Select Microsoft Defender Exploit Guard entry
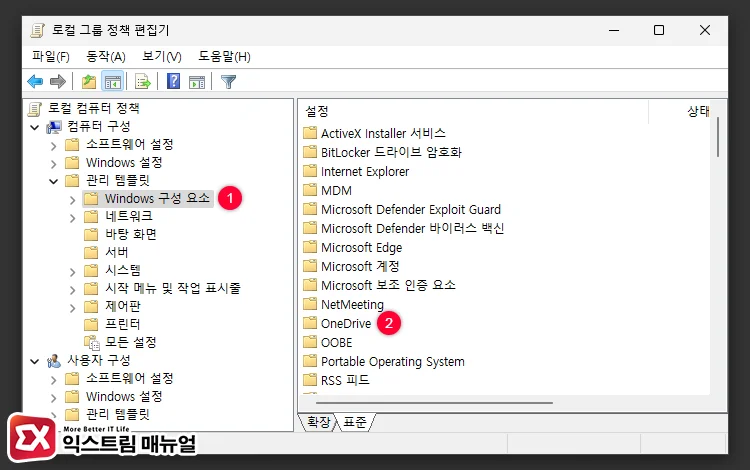Image resolution: width=750 pixels, height=470 pixels. click(x=411, y=209)
